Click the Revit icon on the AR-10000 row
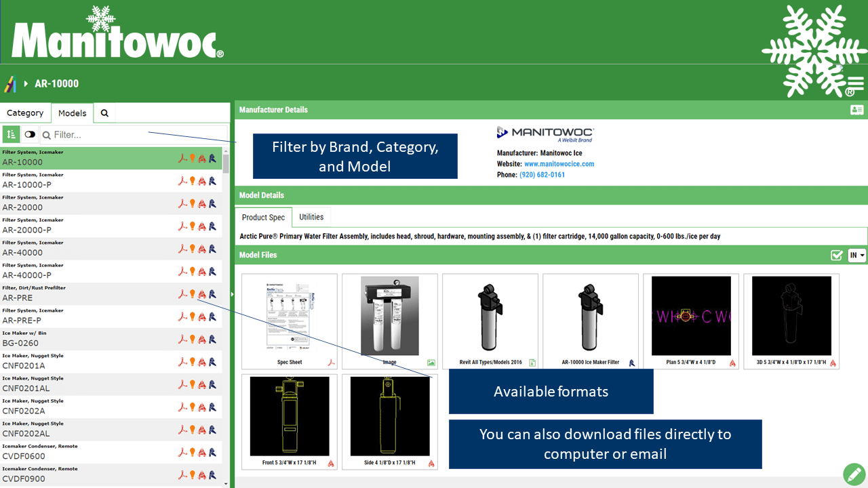 pyautogui.click(x=212, y=159)
